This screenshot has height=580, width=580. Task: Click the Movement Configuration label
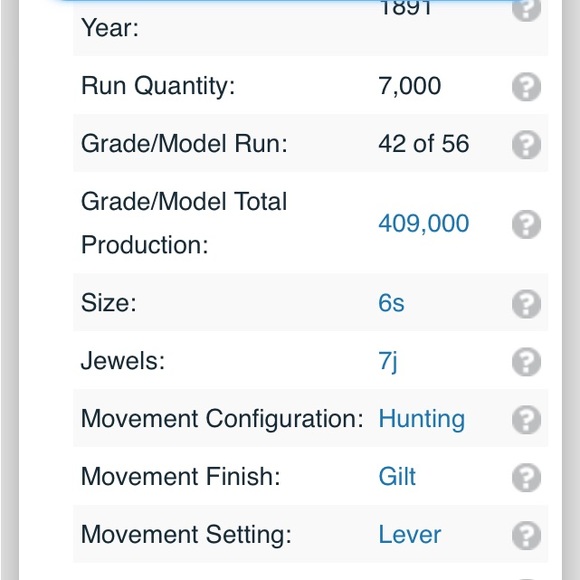(222, 419)
